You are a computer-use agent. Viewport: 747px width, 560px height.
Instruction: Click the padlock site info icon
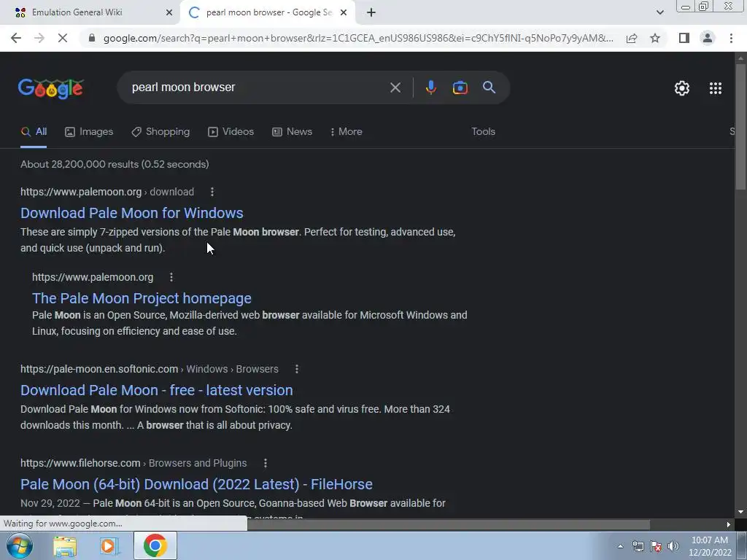(x=92, y=38)
